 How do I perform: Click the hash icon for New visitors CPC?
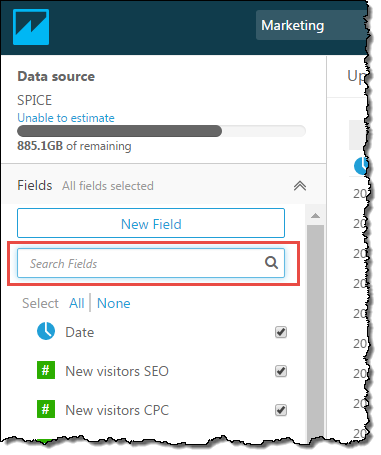point(46,409)
